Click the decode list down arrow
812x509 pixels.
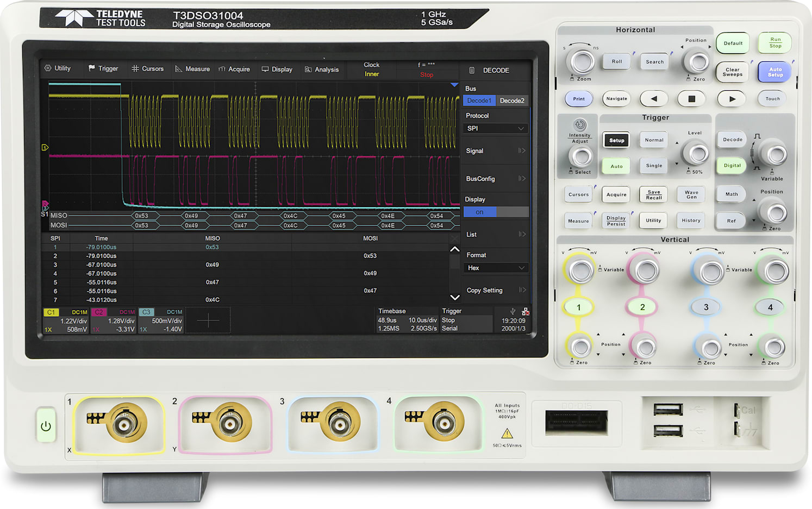455,297
